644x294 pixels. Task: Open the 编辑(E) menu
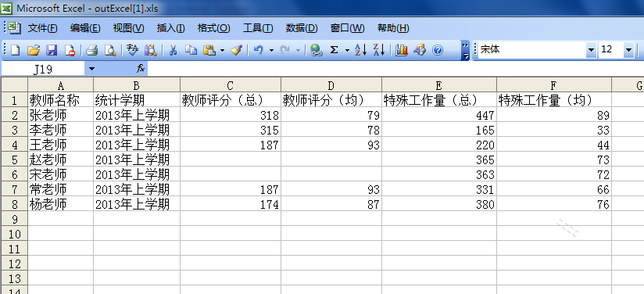(x=85, y=28)
